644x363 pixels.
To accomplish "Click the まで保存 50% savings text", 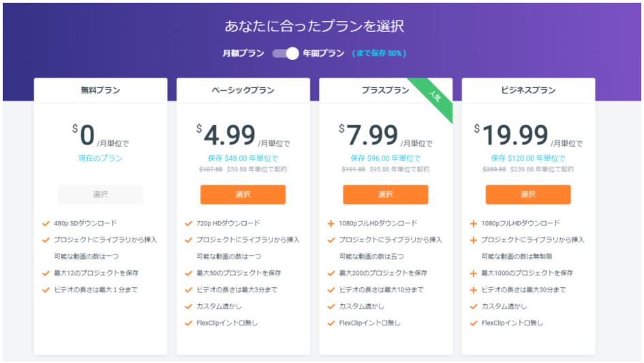I will 379,53.
